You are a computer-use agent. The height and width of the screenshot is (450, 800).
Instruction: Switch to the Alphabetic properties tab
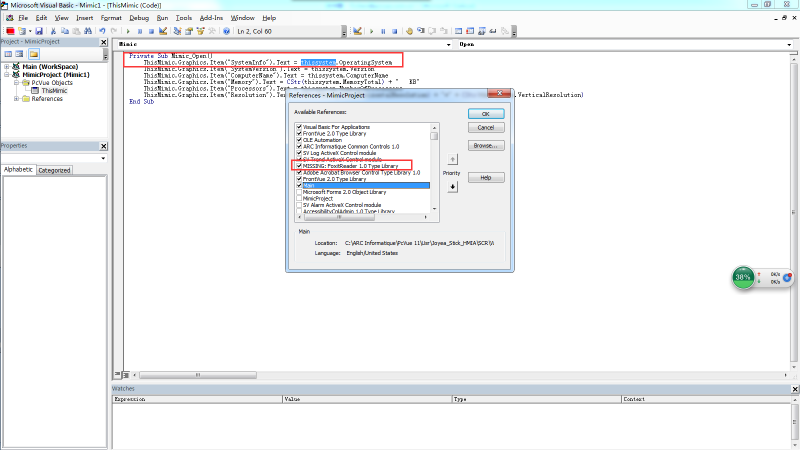click(x=18, y=169)
